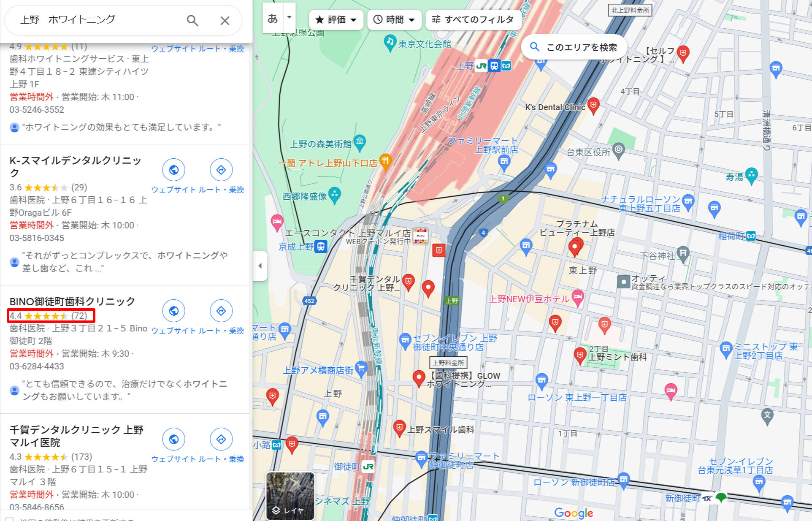Click the ファミリーマート 上野駅前店 marker

[504, 164]
